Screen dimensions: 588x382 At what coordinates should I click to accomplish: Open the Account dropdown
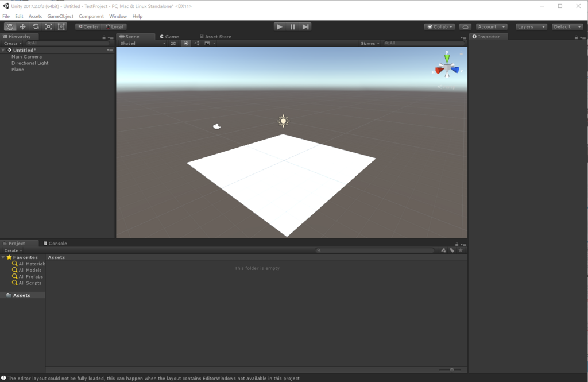[492, 26]
